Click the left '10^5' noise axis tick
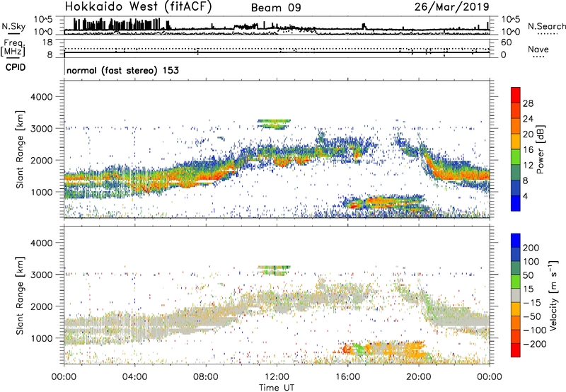Image resolution: width=566 pixels, height=392 pixels. (x=43, y=20)
